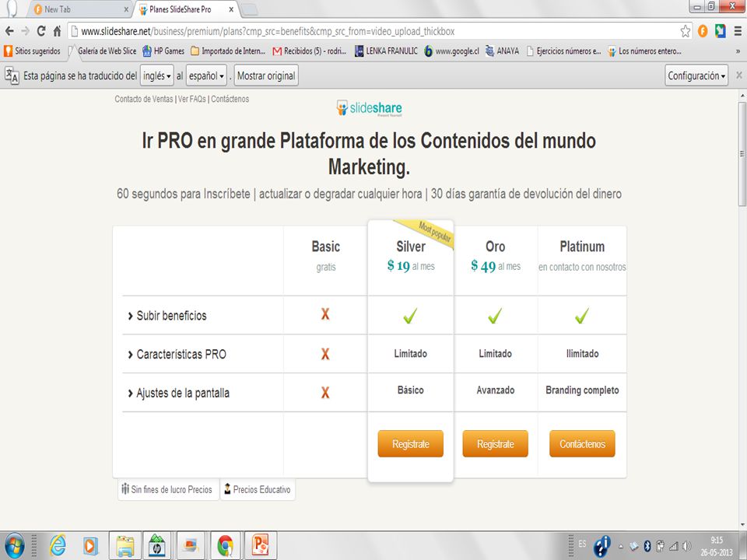Close the New Tab tab
Viewport: 747px width, 560px height.
[126, 9]
